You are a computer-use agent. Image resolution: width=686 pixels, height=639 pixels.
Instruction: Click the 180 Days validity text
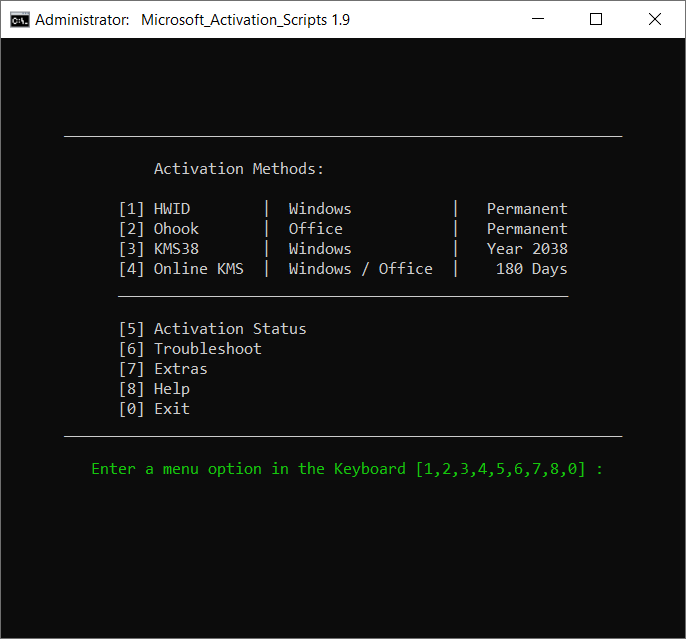(x=531, y=269)
